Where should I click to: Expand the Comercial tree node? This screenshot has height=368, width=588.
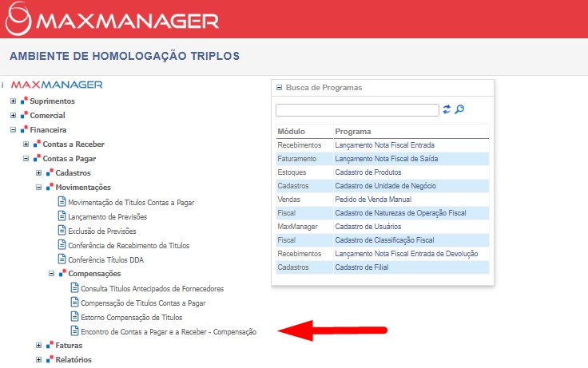13,115
